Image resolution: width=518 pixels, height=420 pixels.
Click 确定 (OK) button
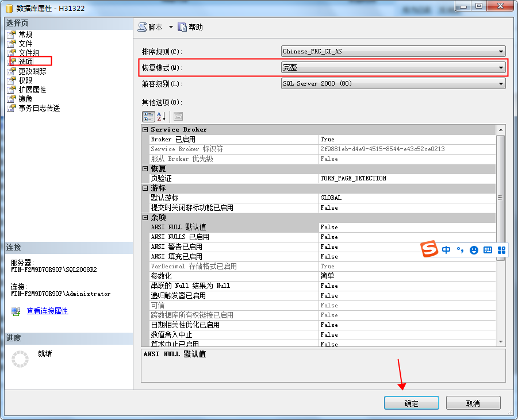coord(411,403)
